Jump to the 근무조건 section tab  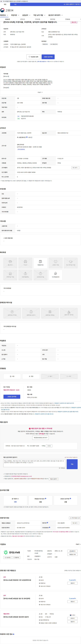[23, 19]
